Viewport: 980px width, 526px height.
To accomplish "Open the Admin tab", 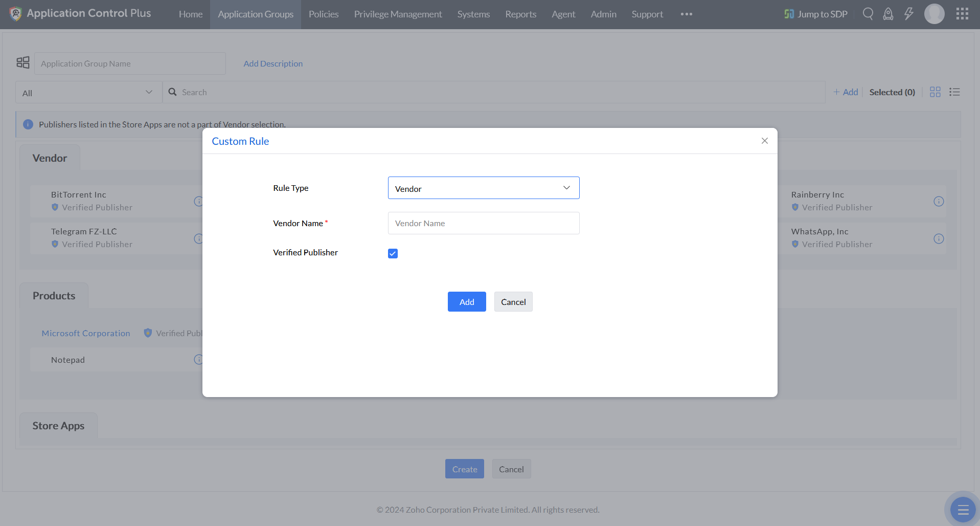I will pos(603,14).
